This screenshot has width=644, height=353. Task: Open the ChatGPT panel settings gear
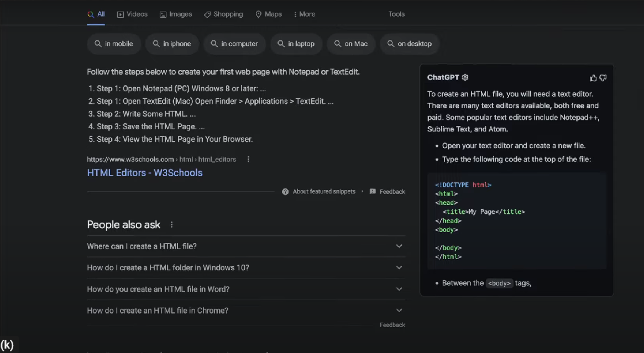click(465, 77)
